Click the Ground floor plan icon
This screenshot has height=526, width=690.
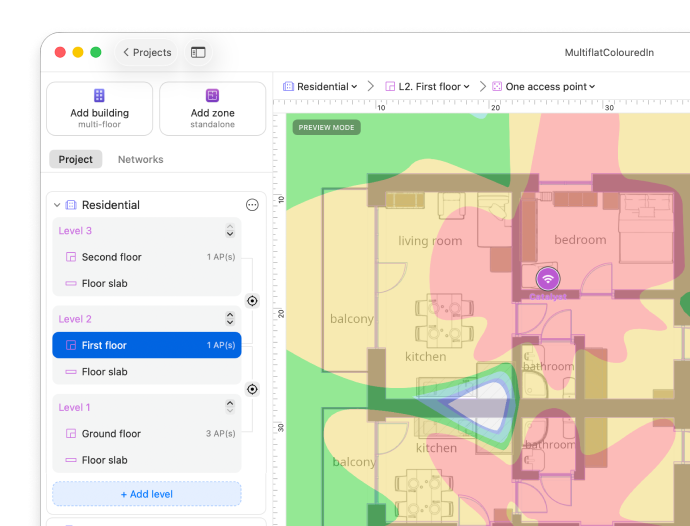tap(71, 434)
